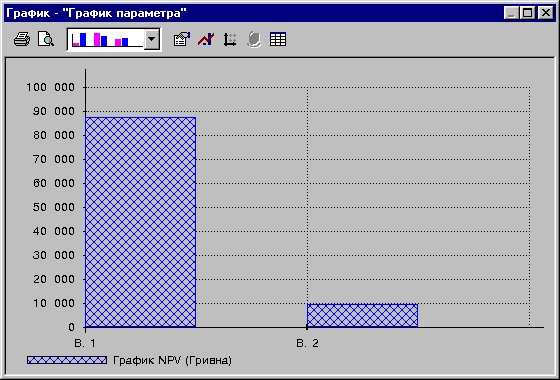The height and width of the screenshot is (380, 560).
Task: Toggle the axes grid icon
Action: [230, 39]
